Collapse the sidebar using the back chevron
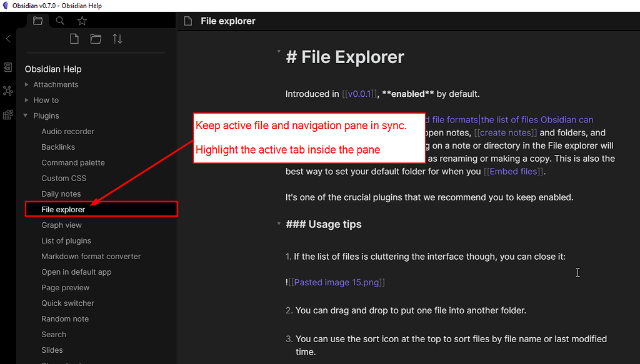 [x=7, y=39]
